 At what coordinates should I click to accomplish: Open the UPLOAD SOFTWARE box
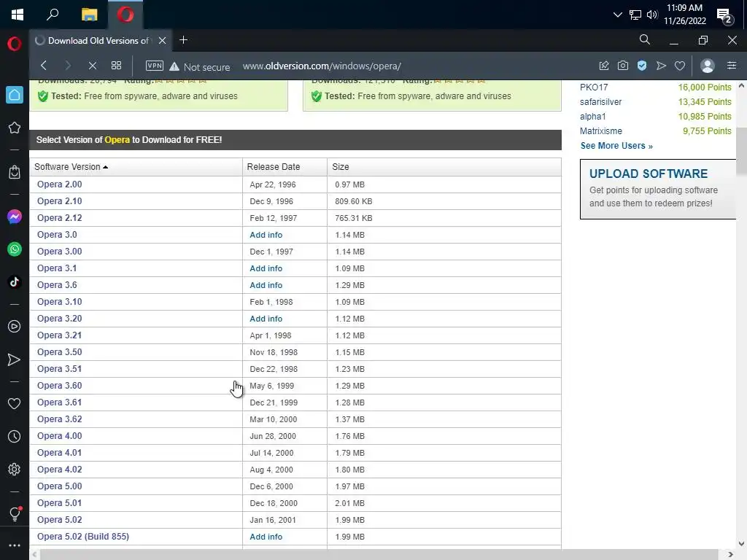click(x=658, y=189)
